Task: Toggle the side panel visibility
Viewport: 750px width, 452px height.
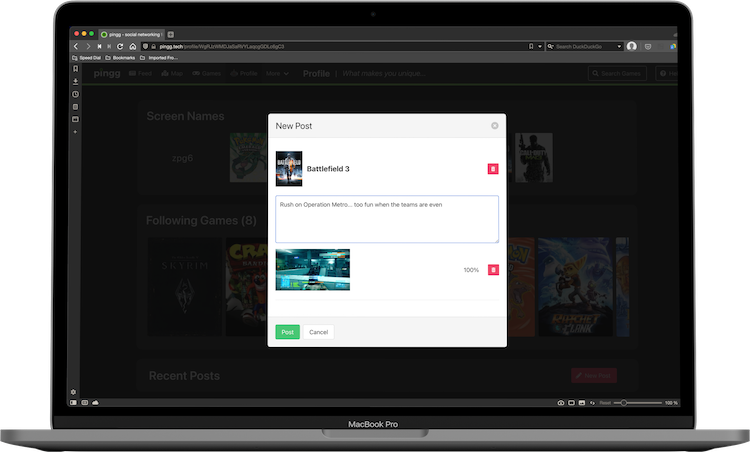Action: coord(73,403)
